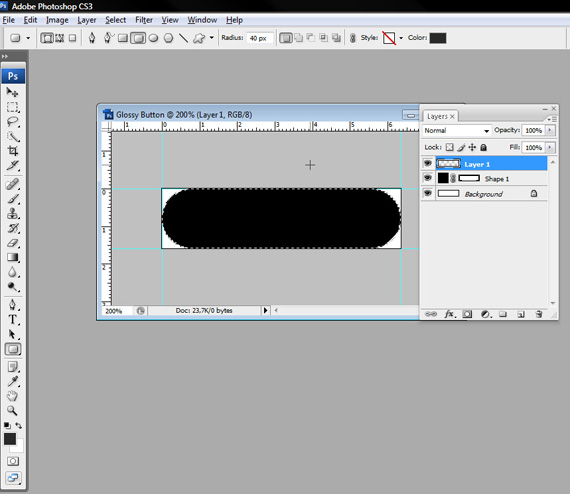Image resolution: width=570 pixels, height=494 pixels.
Task: Delete layer trash button
Action: [539, 314]
